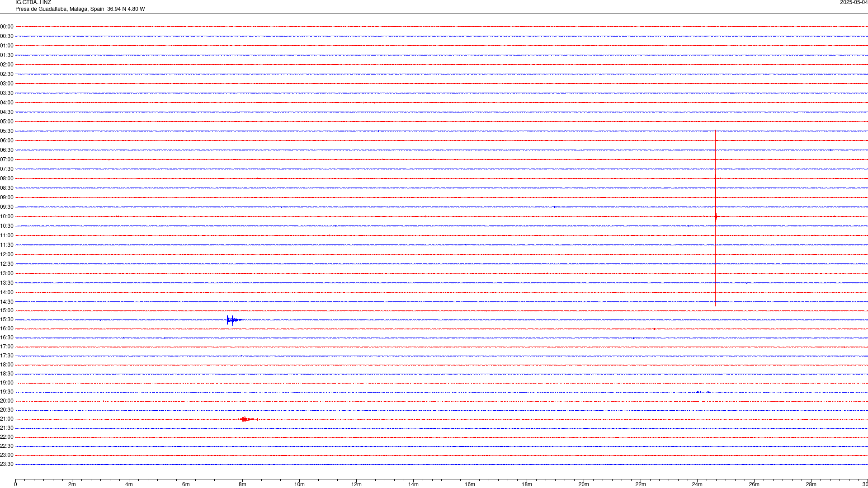The width and height of the screenshot is (868, 488).
Task: Click the 28m axis tick label
Action: point(811,484)
